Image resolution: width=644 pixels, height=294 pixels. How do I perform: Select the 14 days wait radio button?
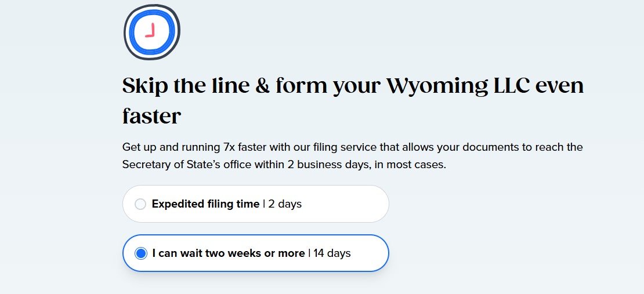[x=140, y=253]
